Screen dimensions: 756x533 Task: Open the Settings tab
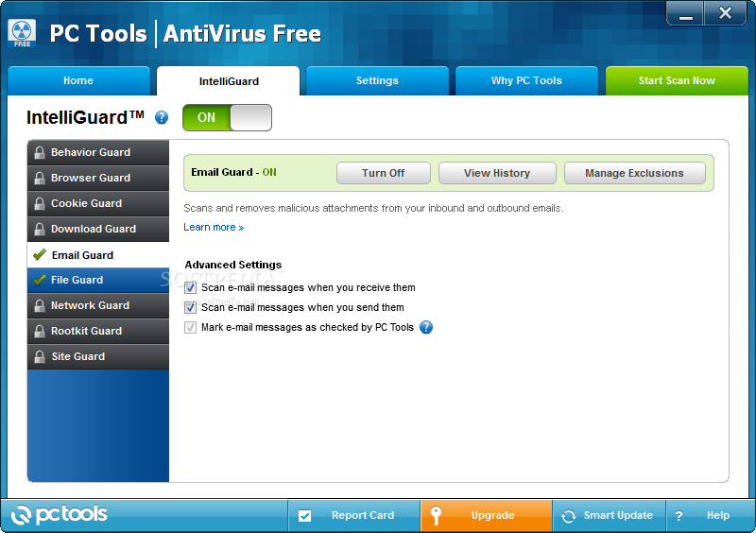pos(377,80)
